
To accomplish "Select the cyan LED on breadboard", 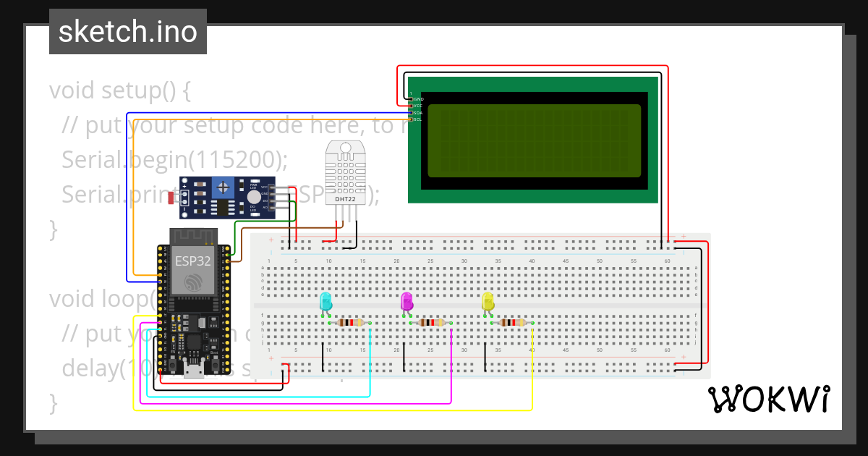I will [325, 301].
